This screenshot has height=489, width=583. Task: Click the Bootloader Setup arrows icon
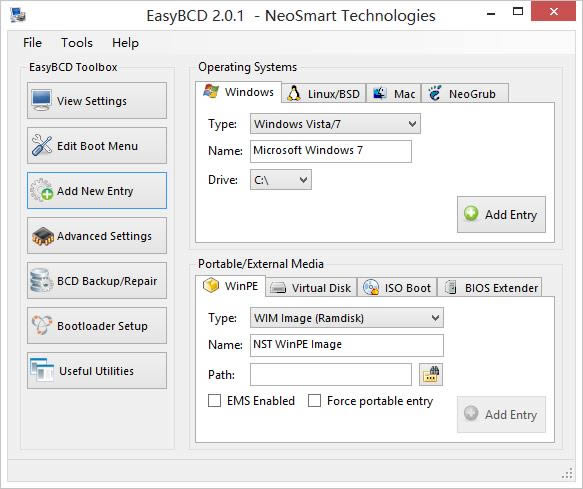pyautogui.click(x=42, y=325)
